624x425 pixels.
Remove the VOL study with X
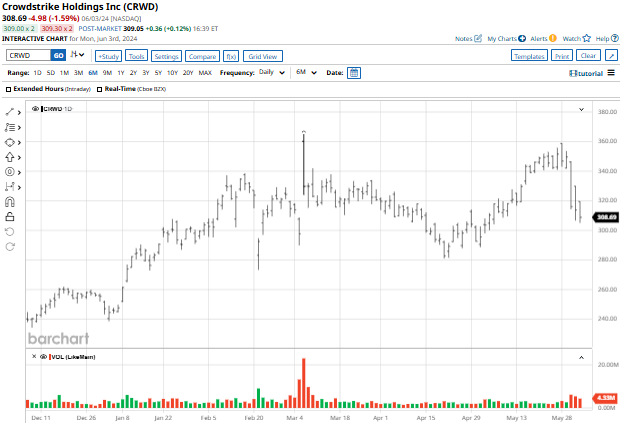34,356
